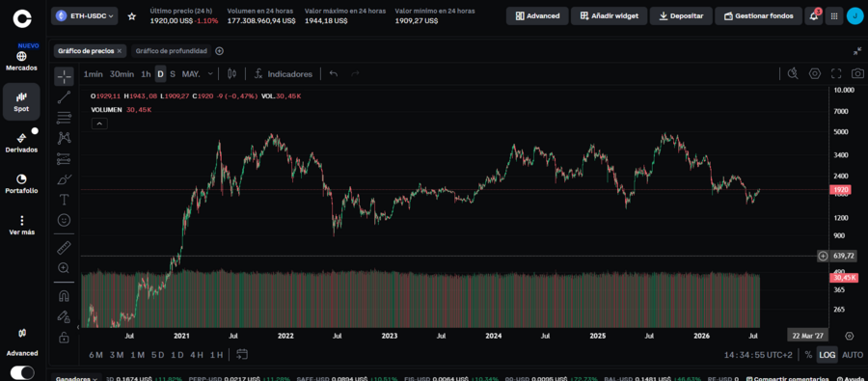The height and width of the screenshot is (381, 868).
Task: Select the D daily interval
Action: click(x=160, y=73)
